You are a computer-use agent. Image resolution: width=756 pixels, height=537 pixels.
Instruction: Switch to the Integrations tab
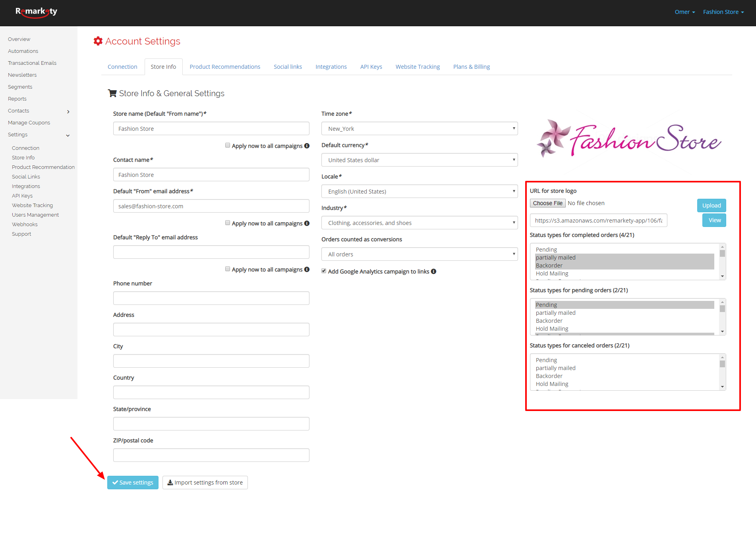tap(331, 67)
